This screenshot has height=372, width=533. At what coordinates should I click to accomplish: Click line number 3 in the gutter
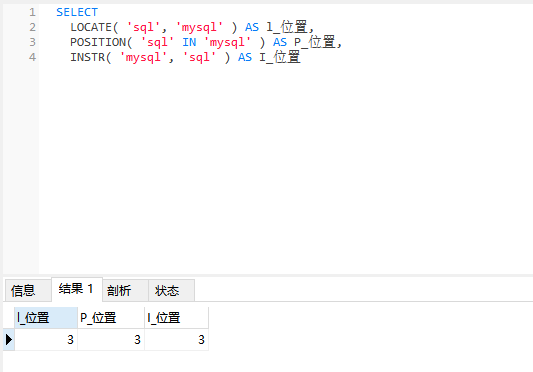coord(32,42)
